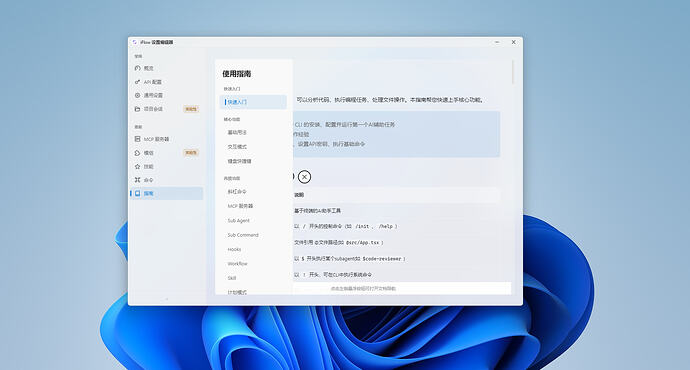Viewport: 690px width, 370px height.
Task: Click the content area vertical scrollbar
Action: point(513,73)
